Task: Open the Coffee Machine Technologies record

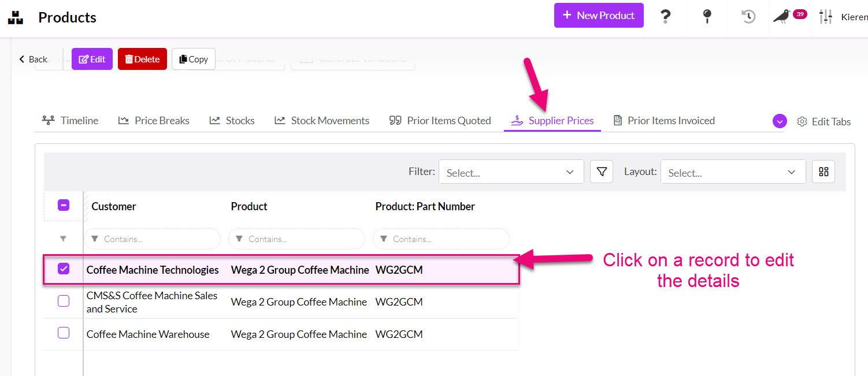Action: [x=153, y=270]
